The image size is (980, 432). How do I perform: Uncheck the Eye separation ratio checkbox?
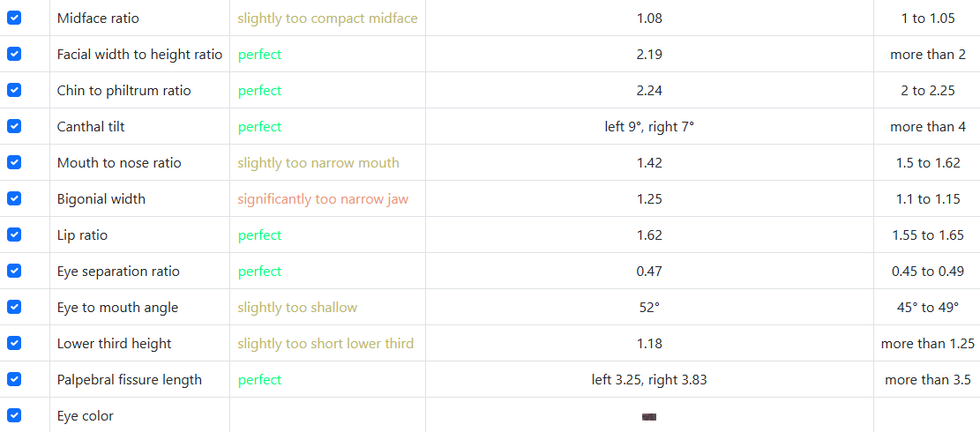point(14,271)
